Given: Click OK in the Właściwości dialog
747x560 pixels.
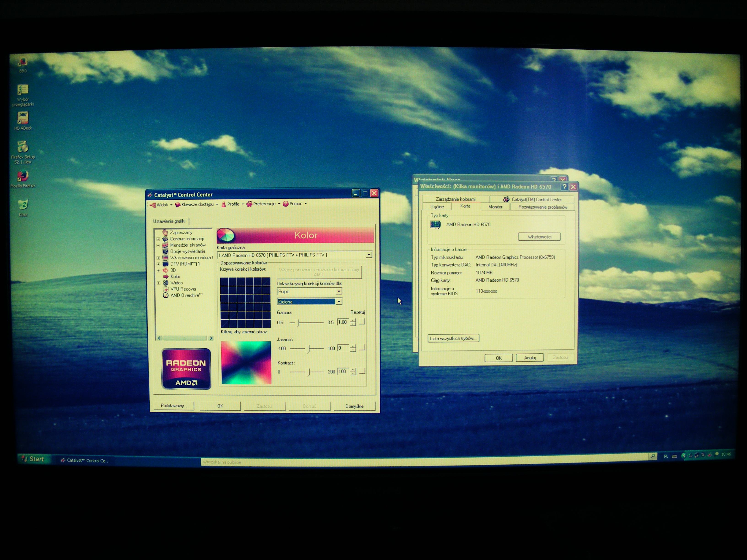Looking at the screenshot, I should point(499,358).
